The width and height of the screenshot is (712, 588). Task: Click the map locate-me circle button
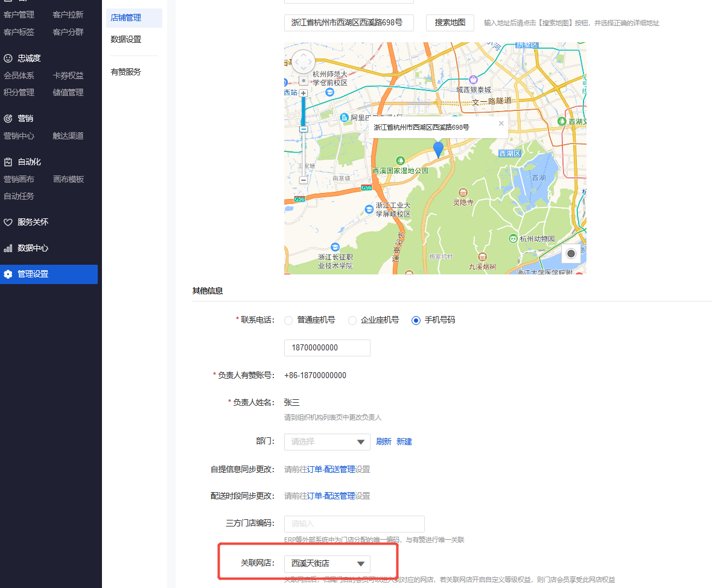tap(571, 254)
